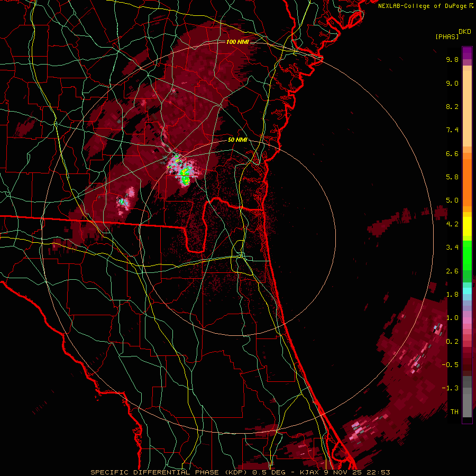Viewport: 476px width, 476px height.
Task: Select the 1.8 scale label
Action: (x=452, y=295)
